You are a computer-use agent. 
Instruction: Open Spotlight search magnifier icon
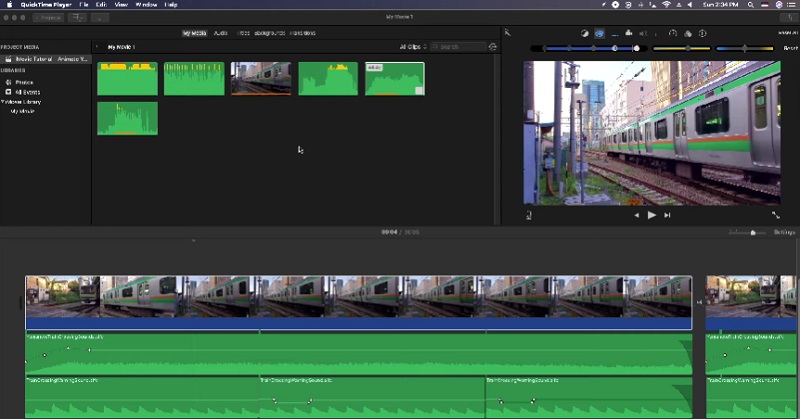(x=751, y=5)
